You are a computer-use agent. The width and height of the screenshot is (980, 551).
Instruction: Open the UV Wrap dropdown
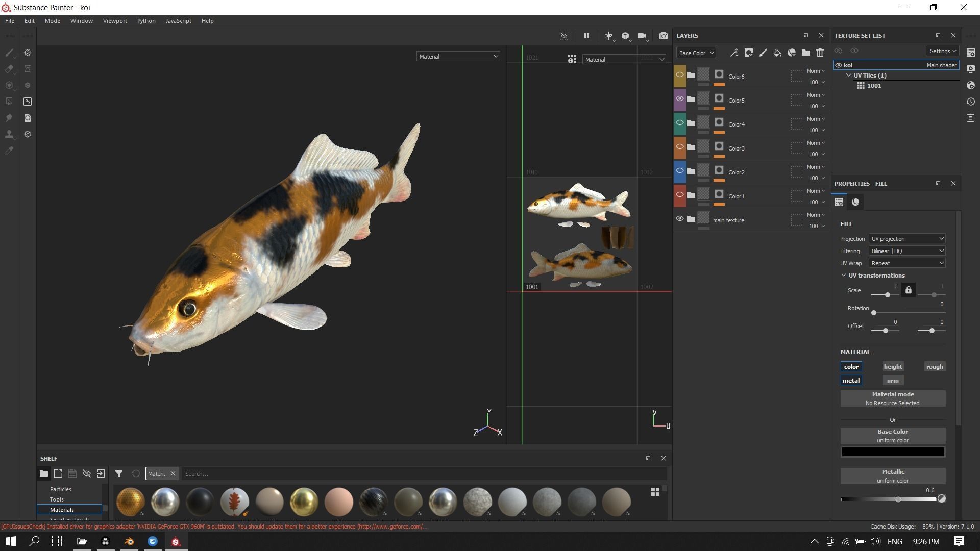pyautogui.click(x=907, y=263)
